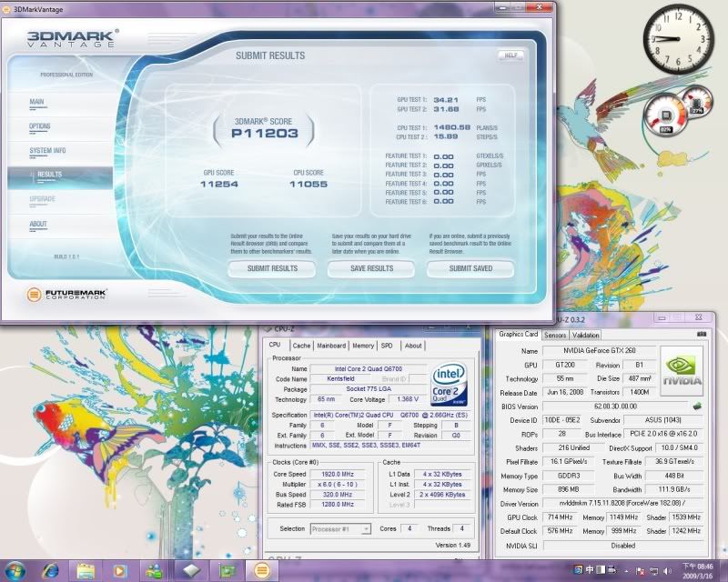Open Windows Media Player from the taskbar
The height and width of the screenshot is (582, 728).
pos(120,570)
